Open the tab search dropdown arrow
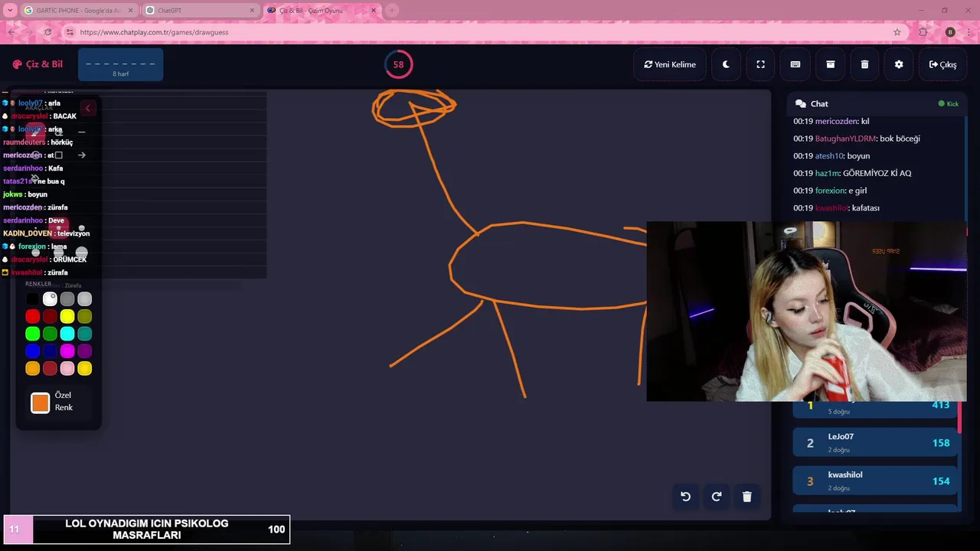Image resolution: width=980 pixels, height=551 pixels. coord(10,11)
